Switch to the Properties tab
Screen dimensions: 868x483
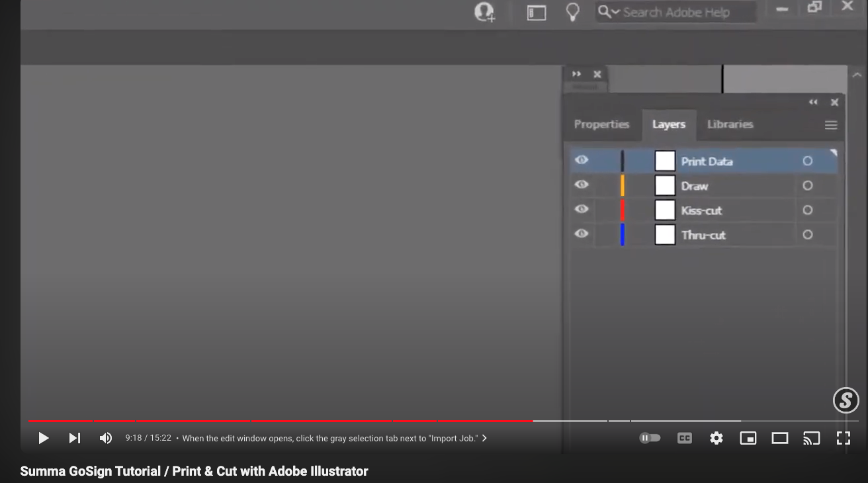tap(601, 124)
